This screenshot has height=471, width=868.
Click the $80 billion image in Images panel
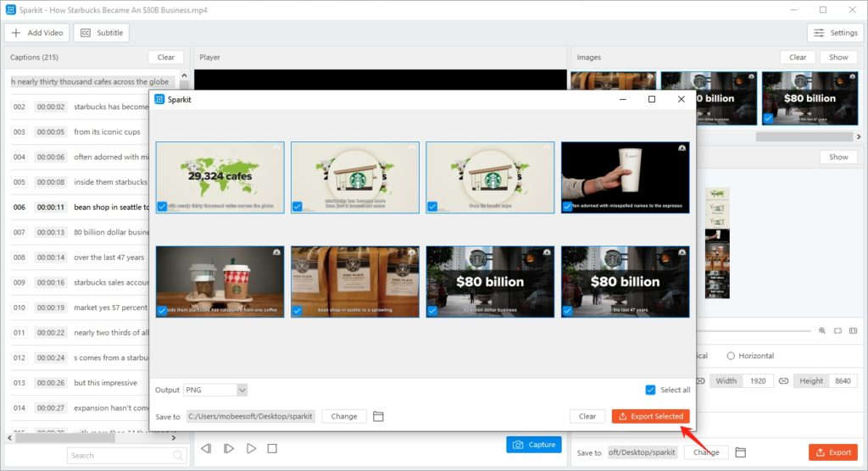click(x=810, y=98)
